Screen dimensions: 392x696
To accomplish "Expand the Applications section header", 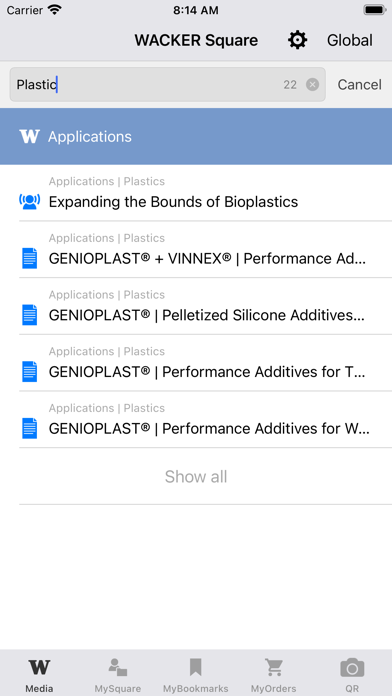I will click(196, 136).
